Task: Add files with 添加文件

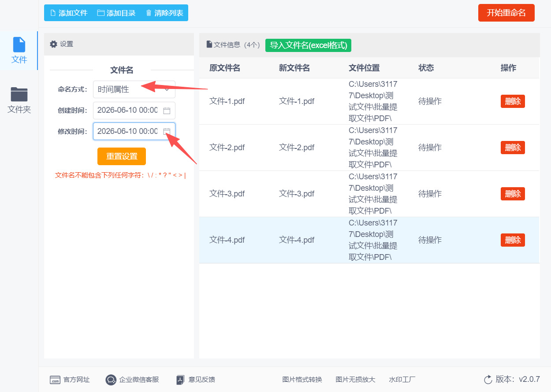Action: [x=69, y=13]
